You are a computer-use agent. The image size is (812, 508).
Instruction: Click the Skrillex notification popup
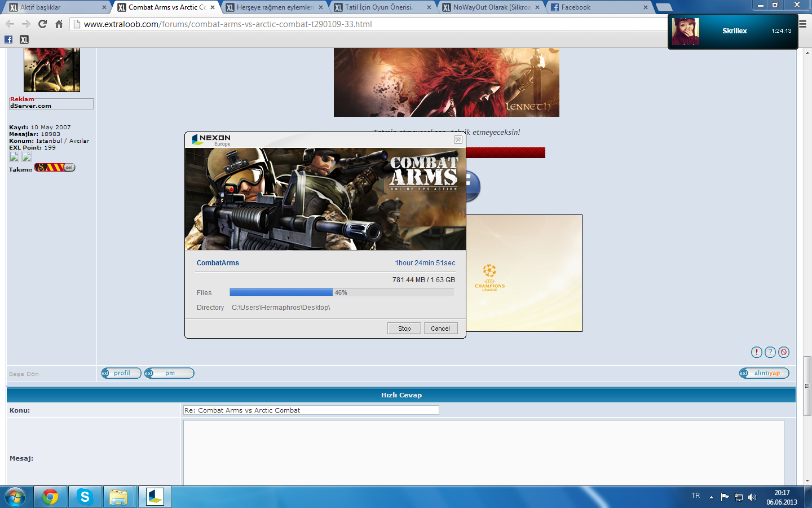[x=733, y=32]
